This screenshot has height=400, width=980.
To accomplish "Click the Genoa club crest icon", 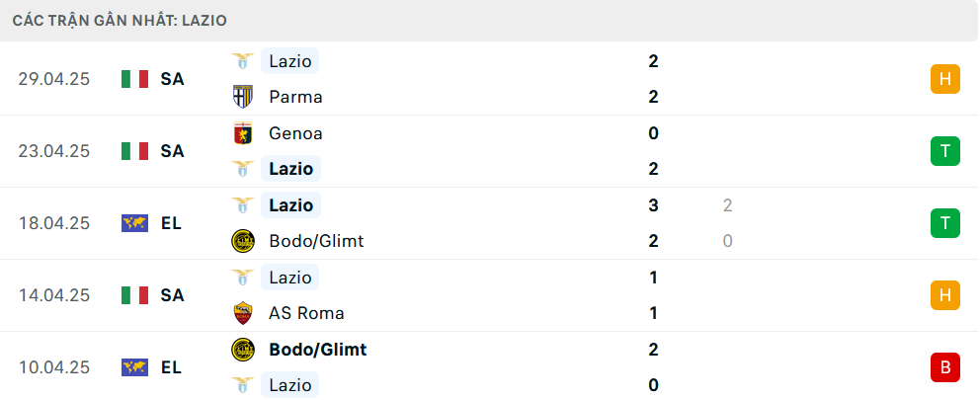I will pyautogui.click(x=242, y=133).
